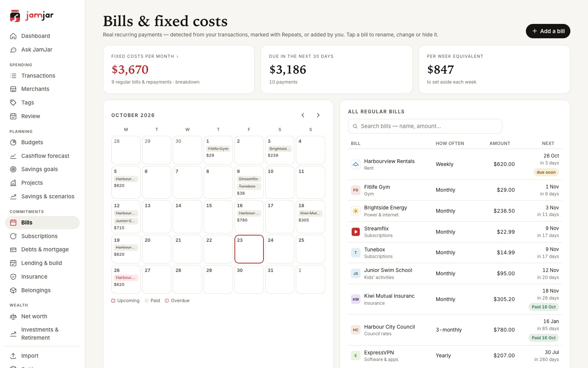
Task: Click the Belongings box icon
Action: pos(13,290)
